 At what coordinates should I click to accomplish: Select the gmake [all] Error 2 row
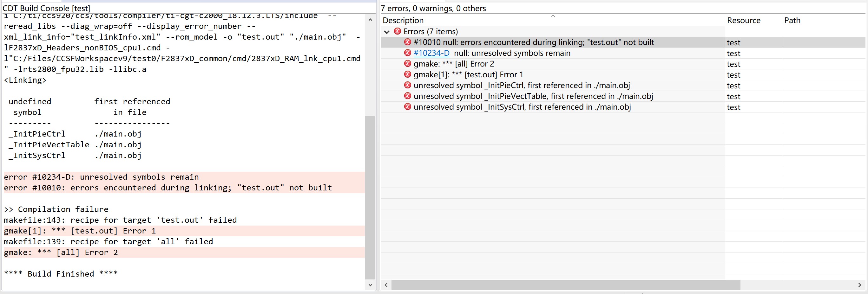454,64
